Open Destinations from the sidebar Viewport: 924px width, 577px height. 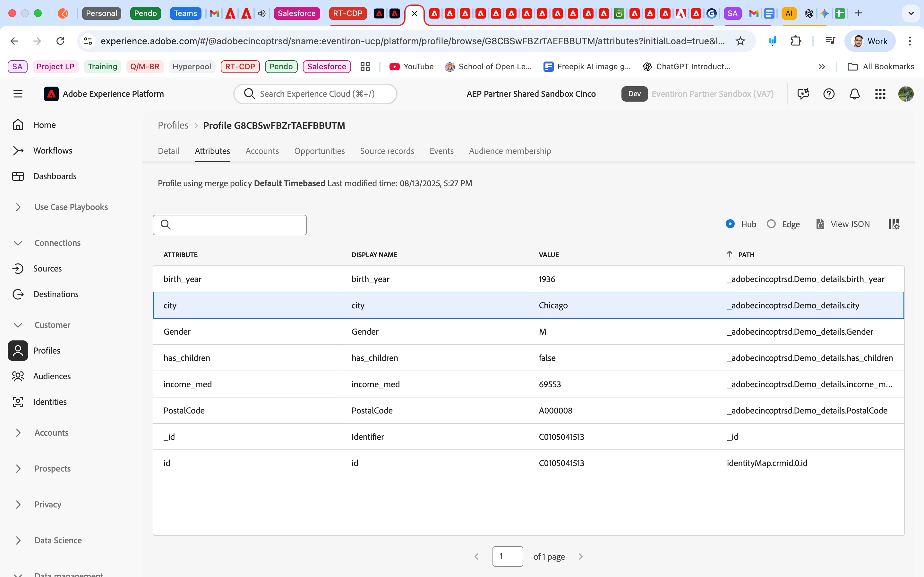(x=56, y=294)
